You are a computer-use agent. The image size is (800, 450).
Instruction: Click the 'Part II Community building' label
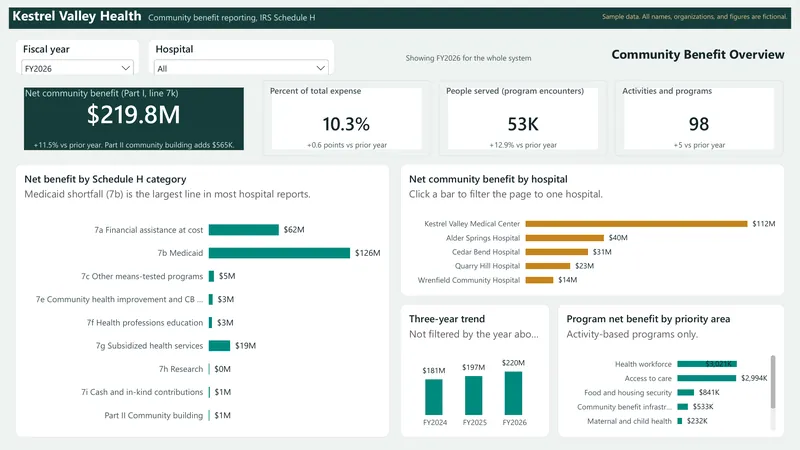coord(154,415)
